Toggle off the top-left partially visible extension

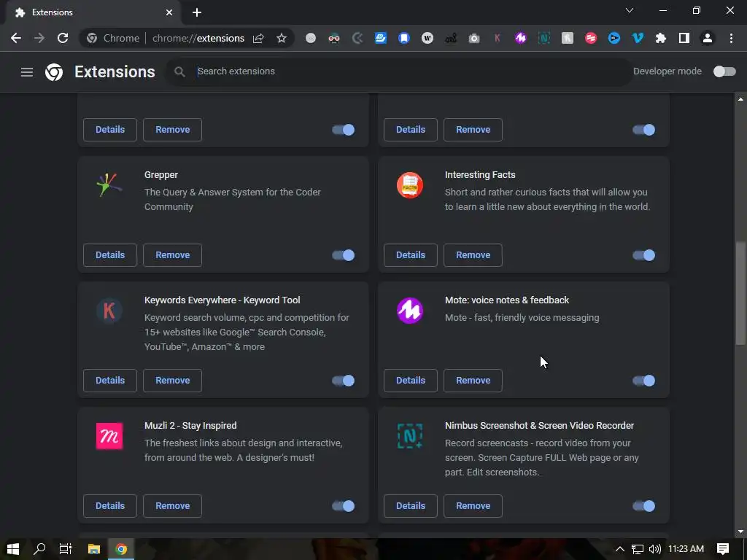coord(344,130)
